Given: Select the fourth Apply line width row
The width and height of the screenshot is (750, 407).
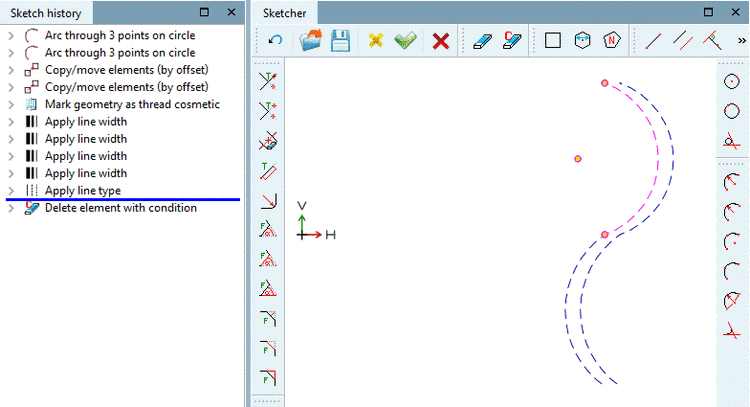Looking at the screenshot, I should pyautogui.click(x=86, y=173).
